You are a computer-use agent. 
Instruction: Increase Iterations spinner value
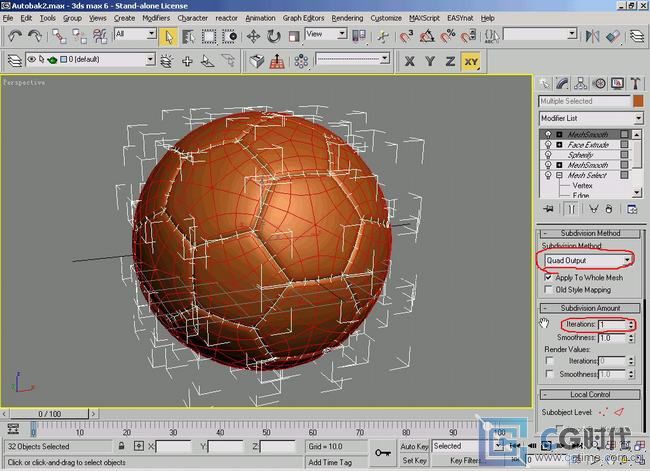tap(631, 322)
